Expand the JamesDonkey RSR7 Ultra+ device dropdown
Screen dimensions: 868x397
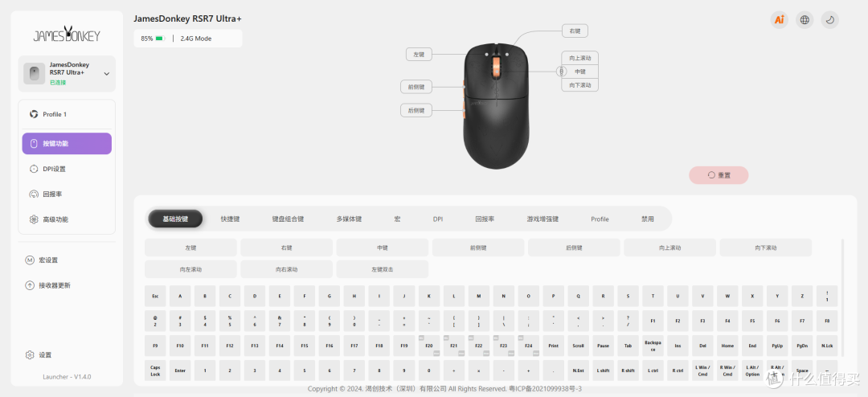click(107, 74)
